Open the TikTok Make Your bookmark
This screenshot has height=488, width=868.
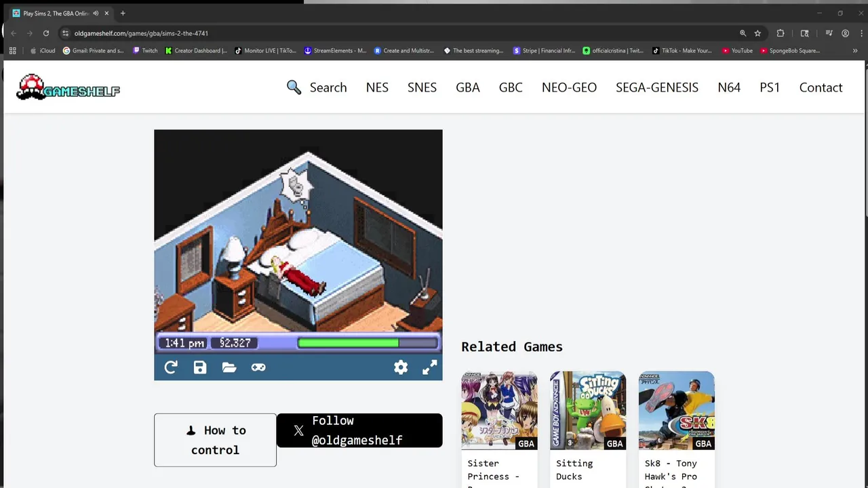(x=682, y=51)
